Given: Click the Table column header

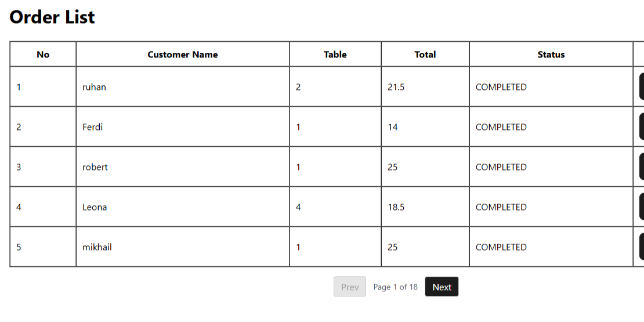Looking at the screenshot, I should (335, 55).
